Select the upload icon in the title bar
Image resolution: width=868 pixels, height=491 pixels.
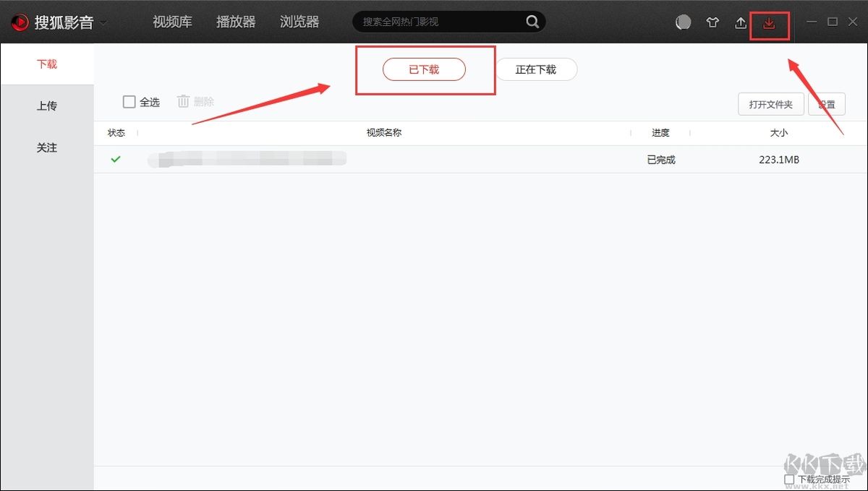740,22
